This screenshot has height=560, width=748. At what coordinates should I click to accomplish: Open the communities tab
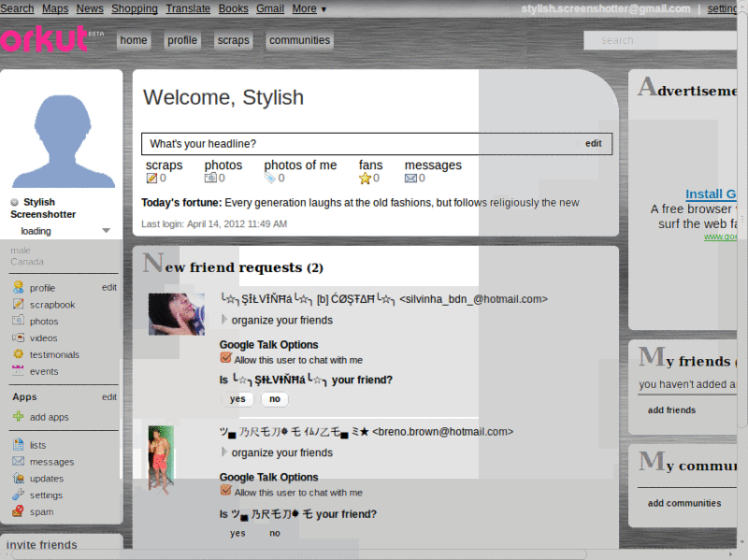[299, 40]
